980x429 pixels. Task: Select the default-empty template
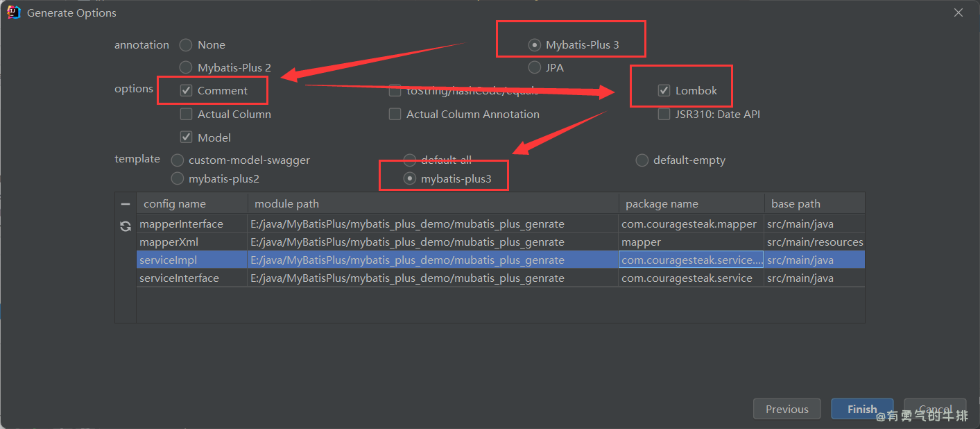(x=642, y=160)
